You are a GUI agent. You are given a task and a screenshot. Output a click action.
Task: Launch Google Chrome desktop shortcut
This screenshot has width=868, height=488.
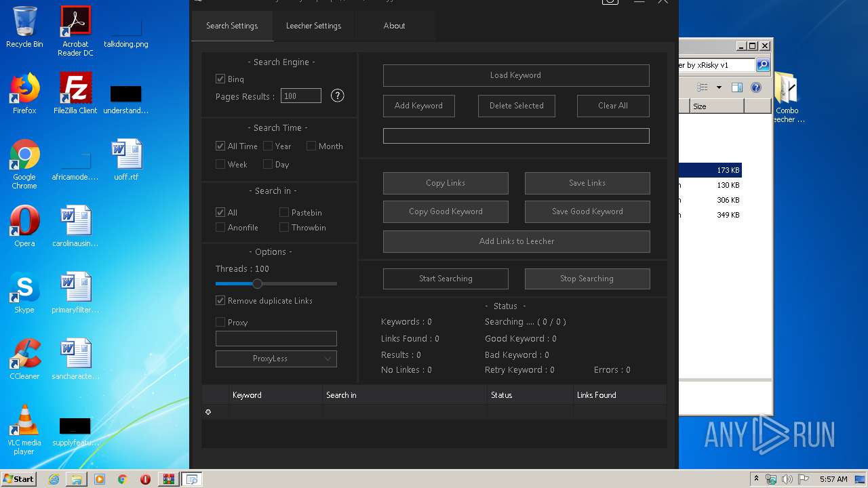(x=24, y=164)
